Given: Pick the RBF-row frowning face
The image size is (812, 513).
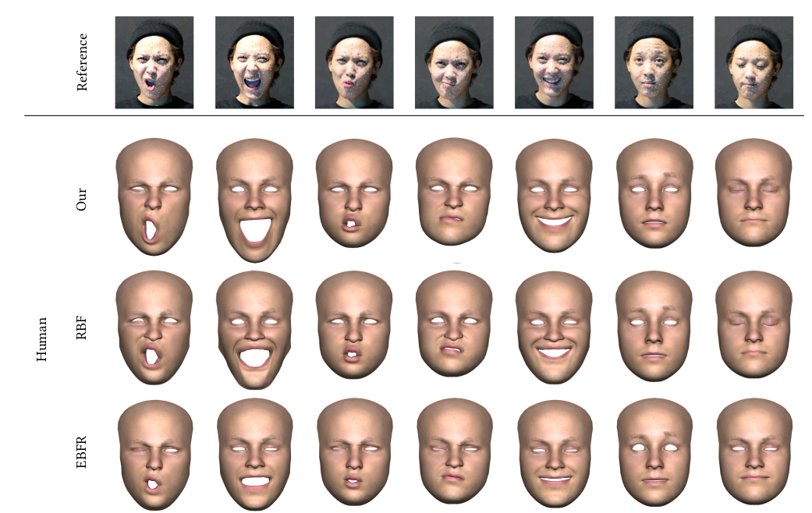Looking at the screenshot, I should (x=454, y=324).
